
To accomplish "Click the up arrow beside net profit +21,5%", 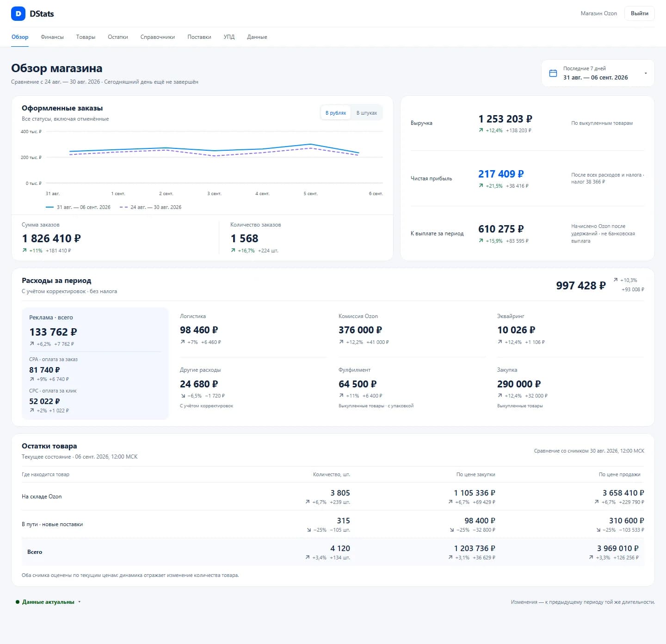I will [481, 186].
